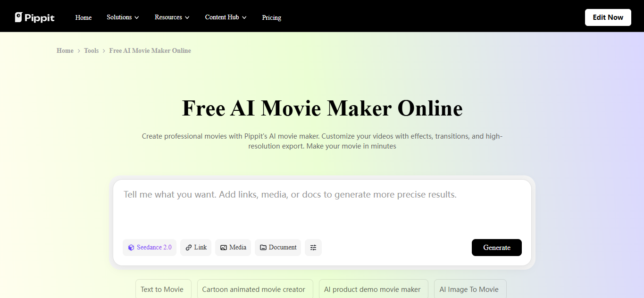
Task: Open the Pricing page
Action: (272, 17)
